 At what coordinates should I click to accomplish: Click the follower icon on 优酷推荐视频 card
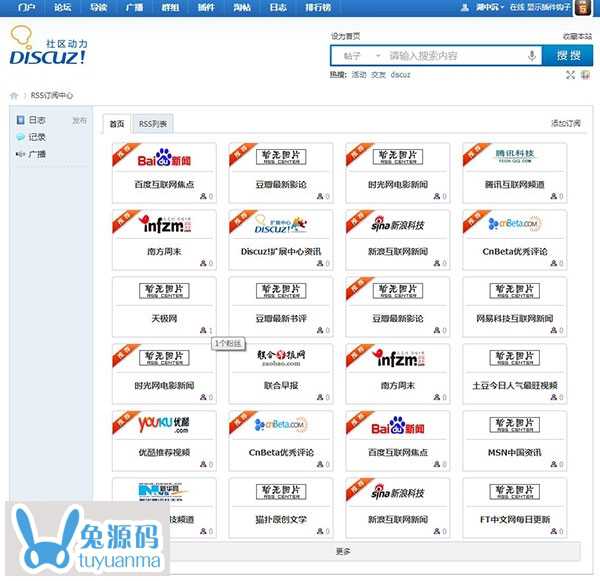pos(203,464)
